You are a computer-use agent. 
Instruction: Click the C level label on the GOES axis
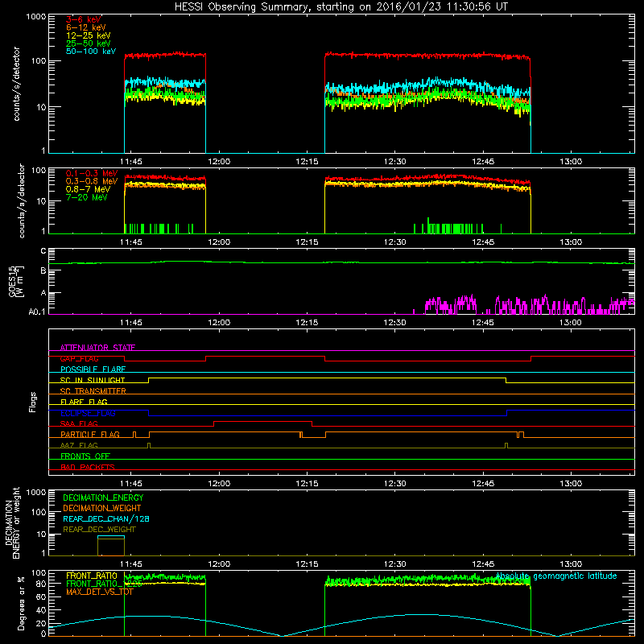click(x=43, y=251)
